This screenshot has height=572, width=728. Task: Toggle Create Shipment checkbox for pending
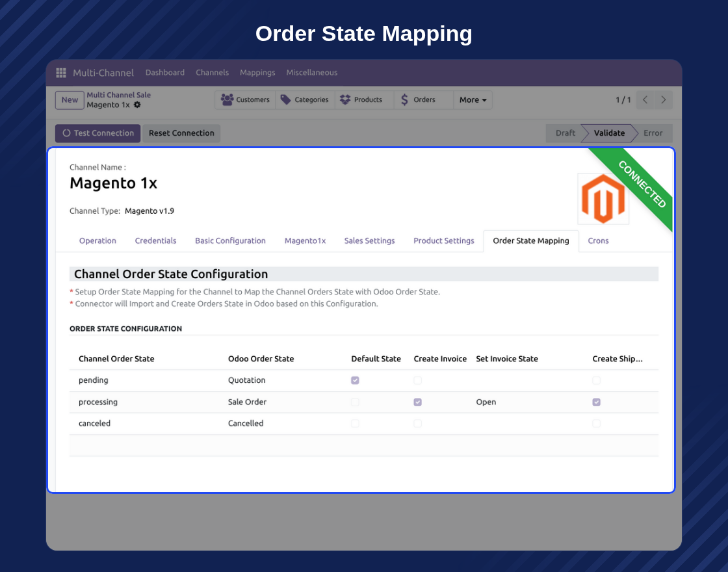point(597,380)
